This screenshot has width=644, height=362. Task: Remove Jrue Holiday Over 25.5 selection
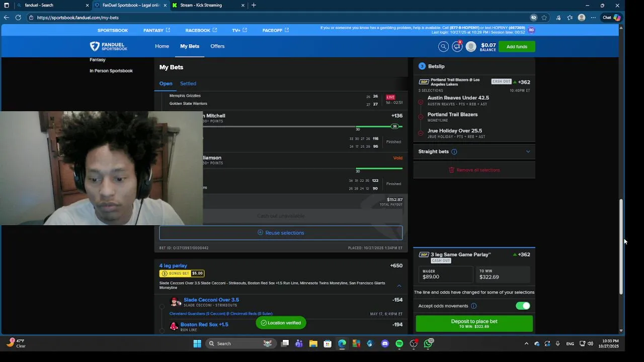pos(421,133)
